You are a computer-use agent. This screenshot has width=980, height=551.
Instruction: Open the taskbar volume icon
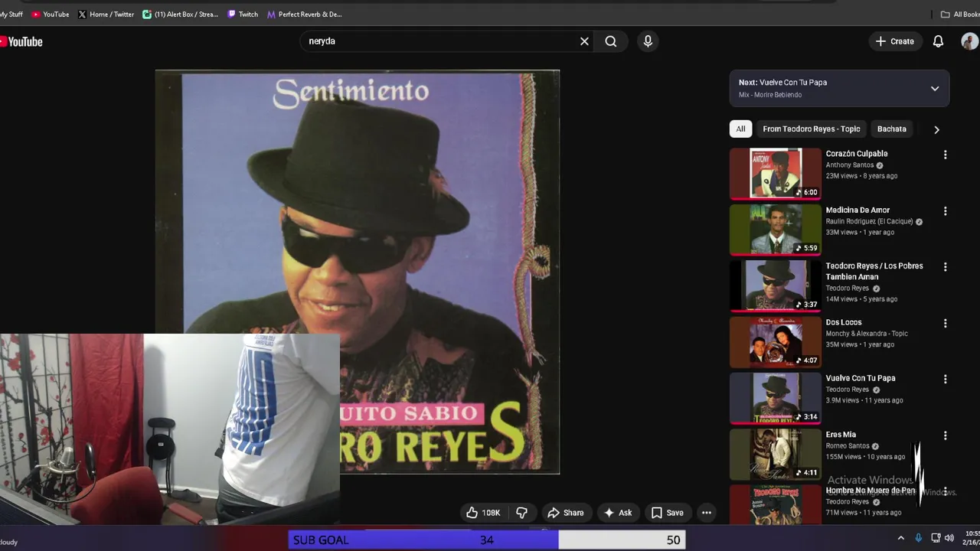[949, 538]
